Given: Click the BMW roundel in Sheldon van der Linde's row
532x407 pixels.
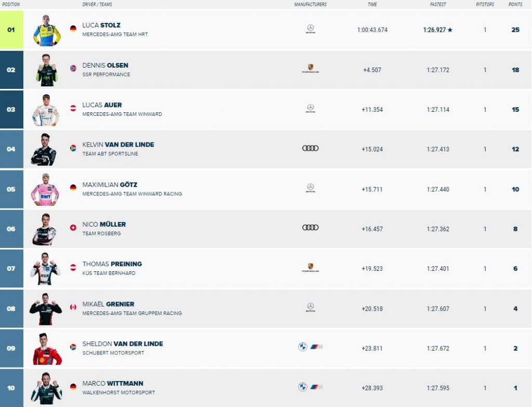Looking at the screenshot, I should click(x=303, y=347).
